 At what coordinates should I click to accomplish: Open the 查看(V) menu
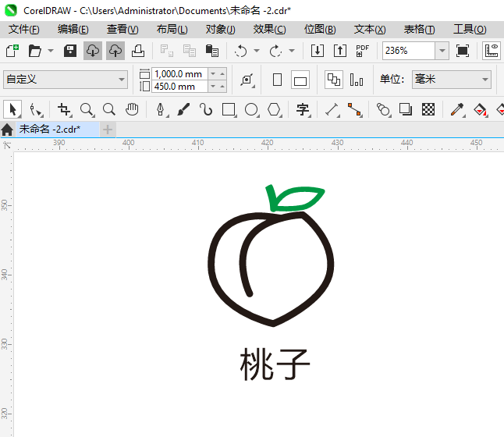[122, 30]
